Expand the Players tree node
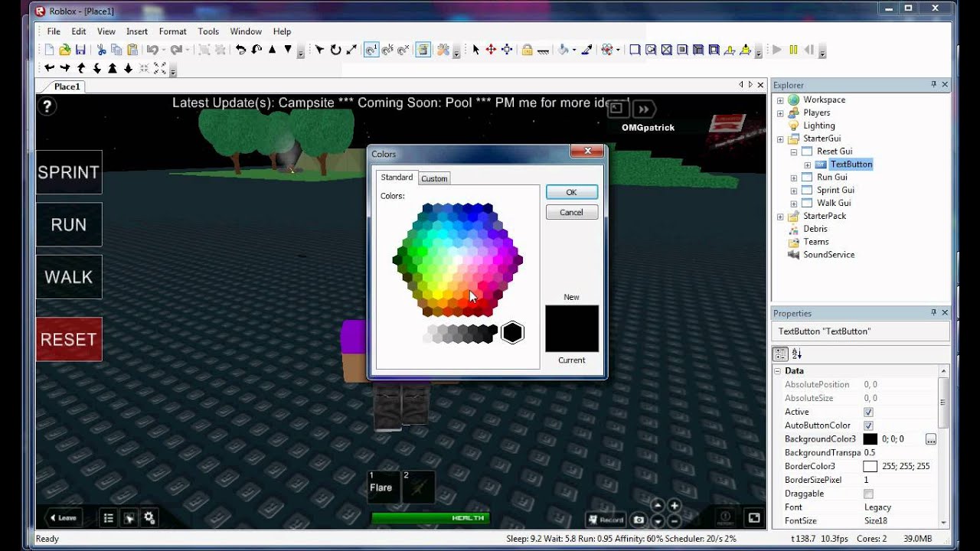 [x=780, y=113]
